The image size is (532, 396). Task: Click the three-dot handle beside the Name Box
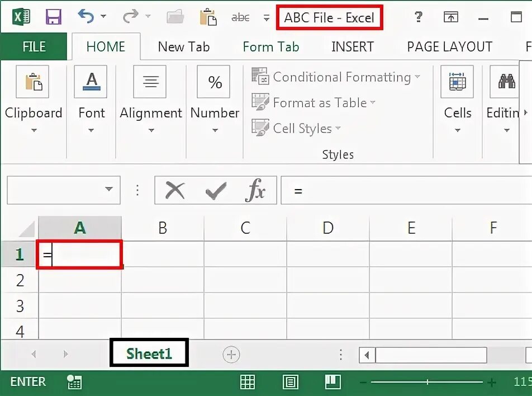tap(137, 190)
